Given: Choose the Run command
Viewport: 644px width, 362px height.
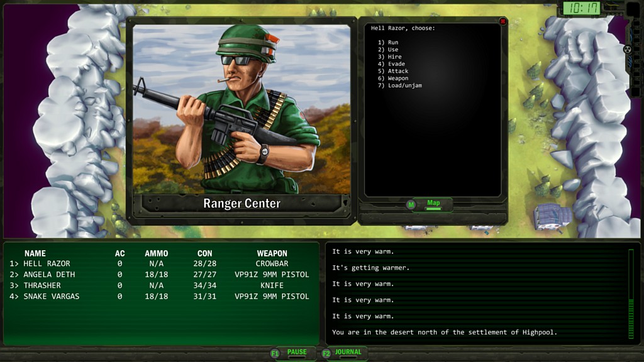Looking at the screenshot, I should point(388,42).
